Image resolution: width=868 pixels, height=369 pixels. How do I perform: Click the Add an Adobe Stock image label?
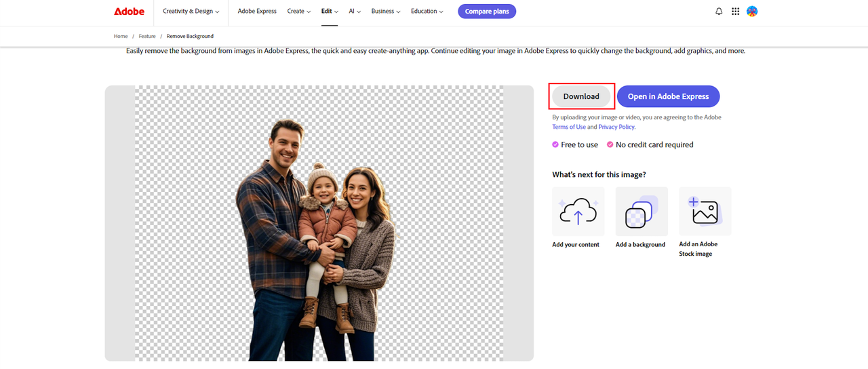[698, 249]
